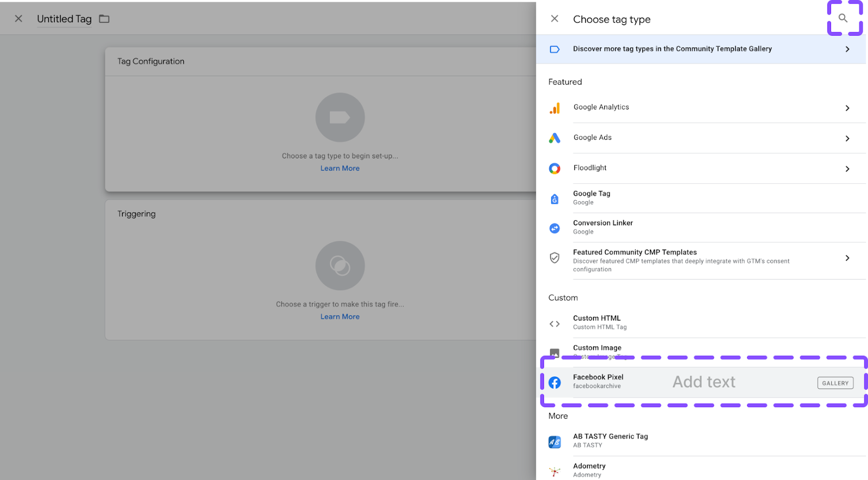Select the Google Tag type

[x=592, y=198]
